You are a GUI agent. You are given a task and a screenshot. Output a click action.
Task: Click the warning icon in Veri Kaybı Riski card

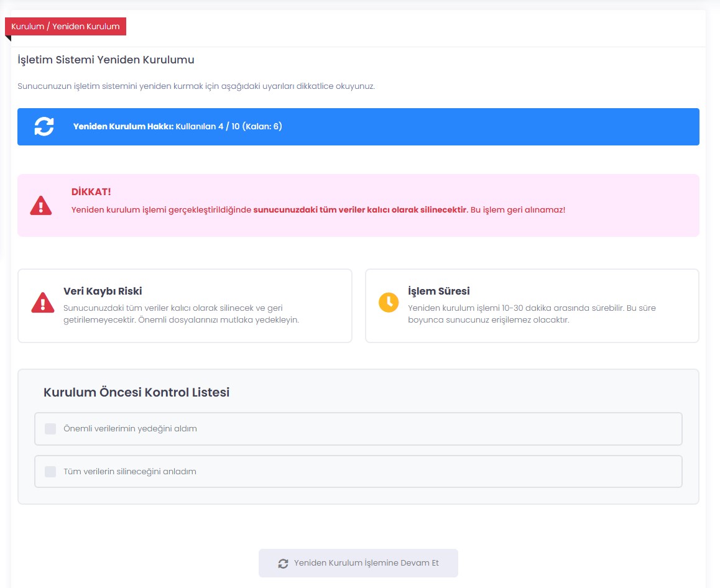[x=43, y=303]
